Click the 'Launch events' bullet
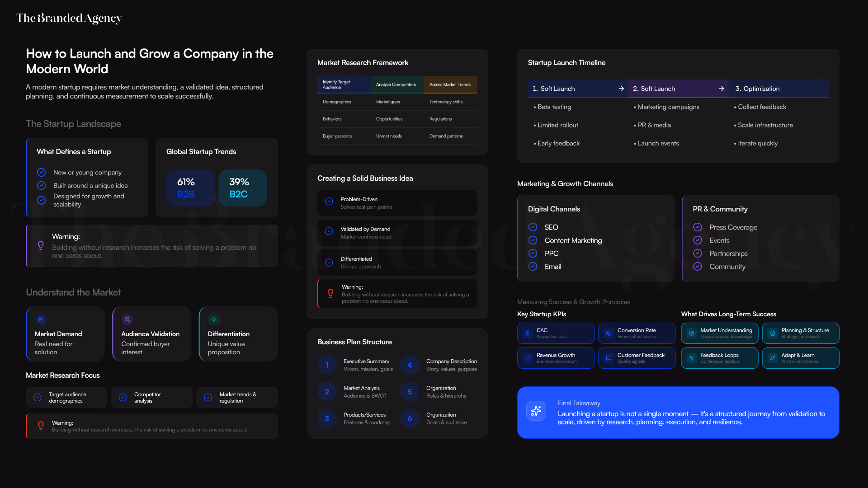The height and width of the screenshot is (488, 868). point(656,143)
